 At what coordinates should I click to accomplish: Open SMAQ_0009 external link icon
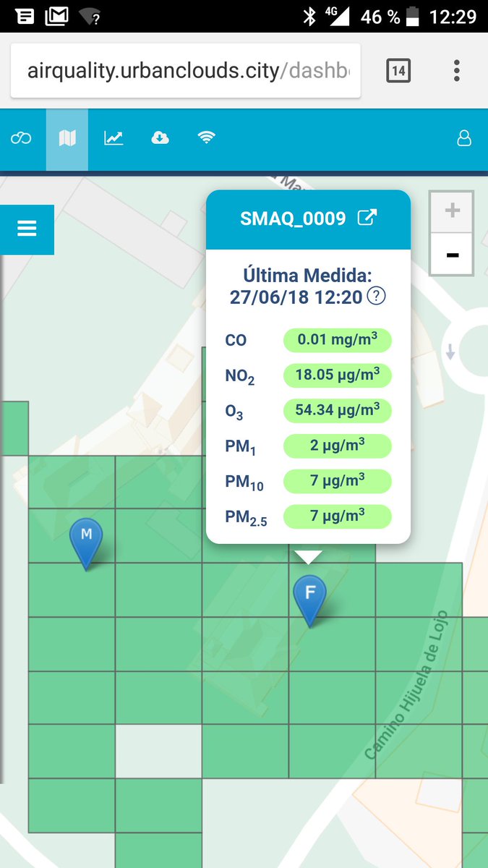[367, 218]
